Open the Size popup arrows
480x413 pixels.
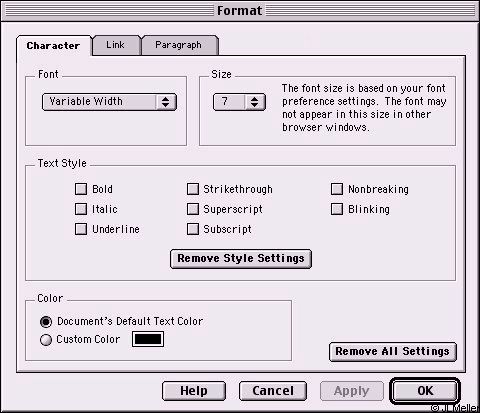[255, 102]
